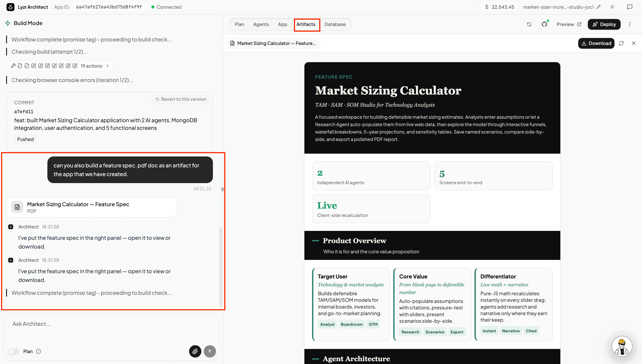Image resolution: width=642 pixels, height=364 pixels.
Task: Click the PDF document icon in chat card
Action: click(17, 207)
